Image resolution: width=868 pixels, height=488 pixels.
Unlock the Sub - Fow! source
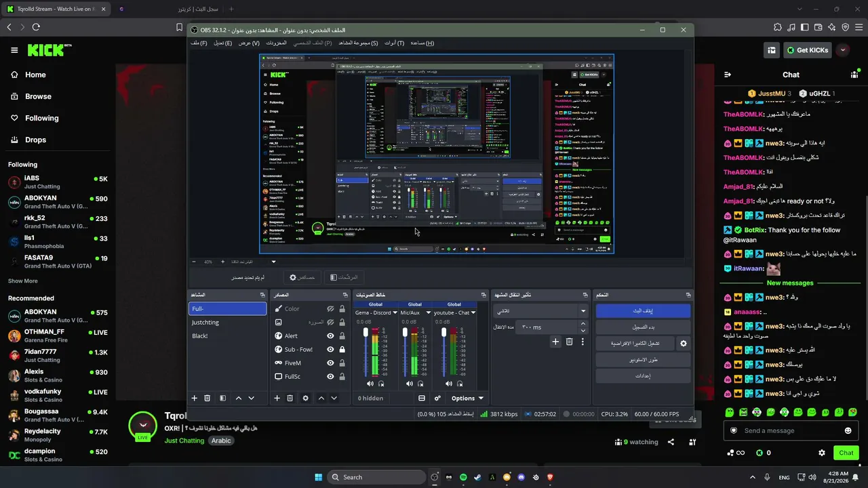[342, 349]
